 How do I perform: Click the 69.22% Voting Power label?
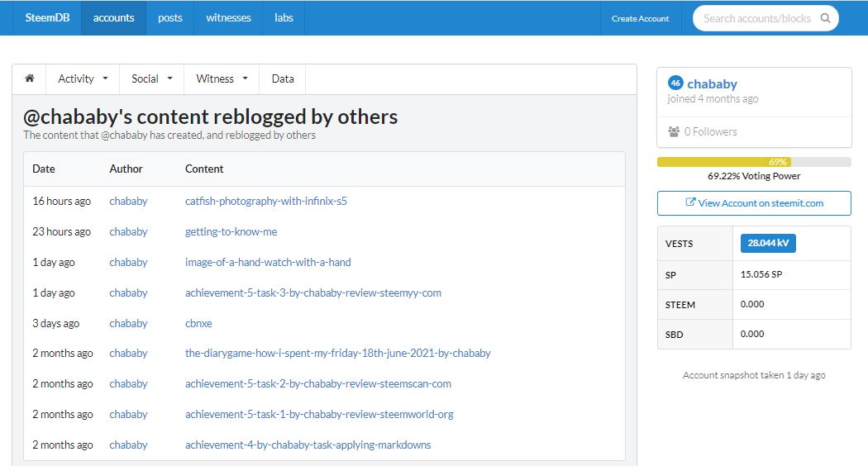pos(754,176)
